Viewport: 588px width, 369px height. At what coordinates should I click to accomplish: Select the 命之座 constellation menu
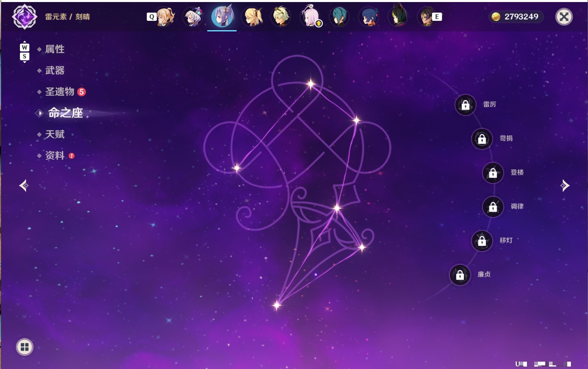click(65, 113)
